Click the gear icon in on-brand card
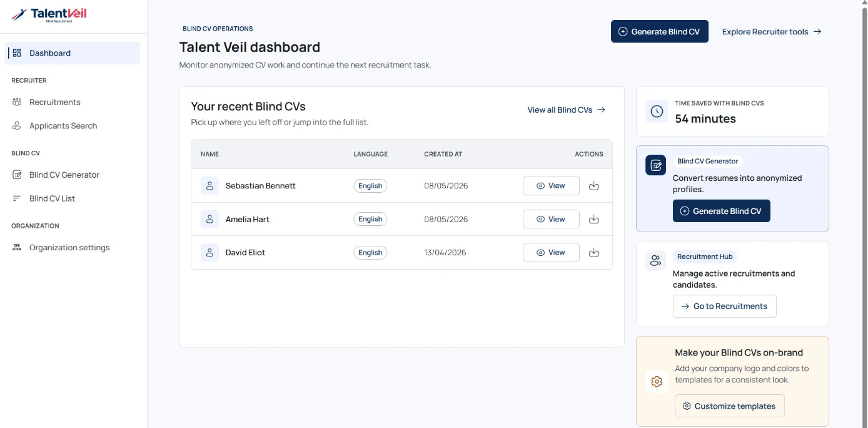This screenshot has height=428, width=868. tap(657, 382)
